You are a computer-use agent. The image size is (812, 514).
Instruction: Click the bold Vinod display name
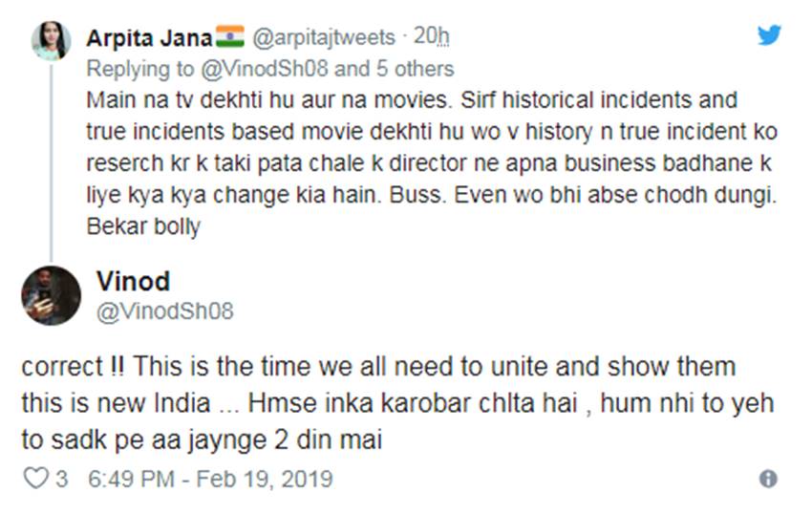[x=133, y=281]
